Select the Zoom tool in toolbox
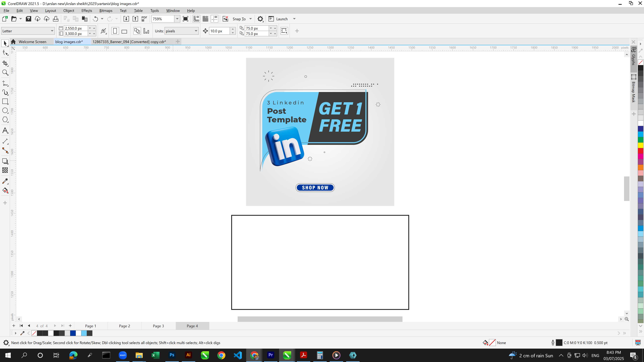The width and height of the screenshot is (644, 362). (x=5, y=72)
